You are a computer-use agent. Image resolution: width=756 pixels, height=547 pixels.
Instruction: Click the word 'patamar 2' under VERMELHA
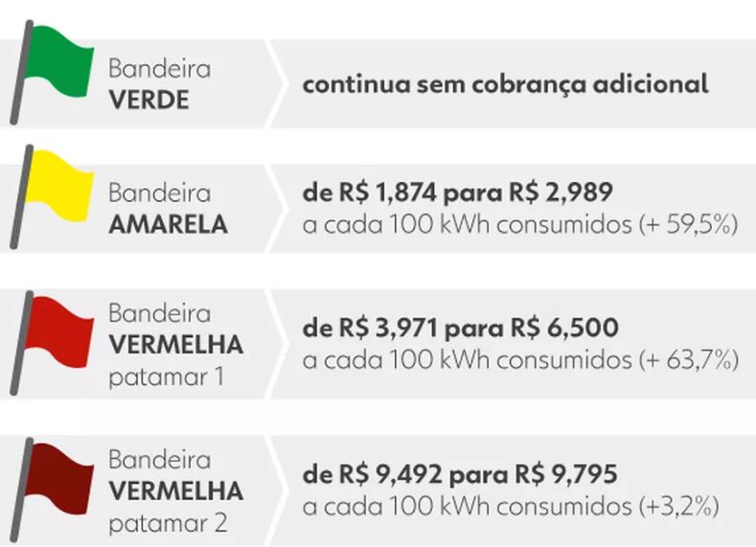(168, 524)
